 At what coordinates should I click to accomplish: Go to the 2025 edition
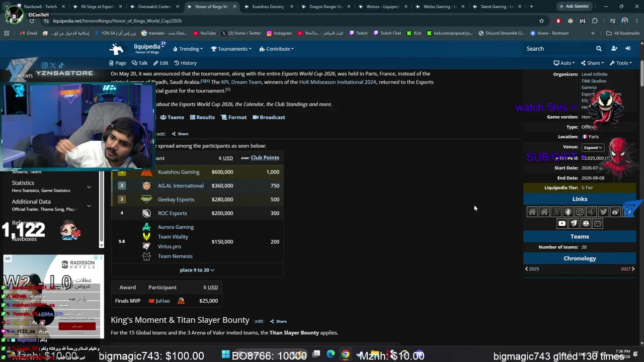coord(532,269)
